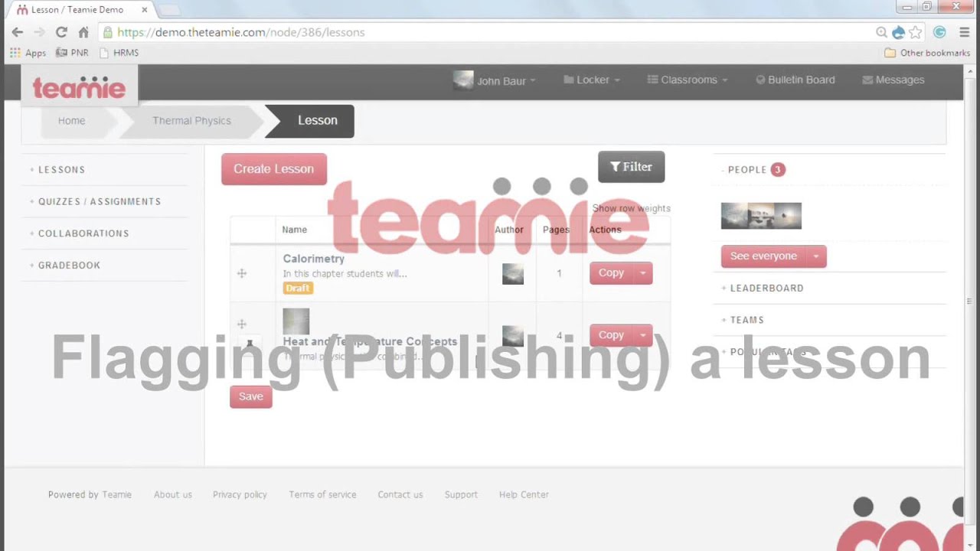Click the Heat and Temperature Concepts thumbnail
This screenshot has width=980, height=551.
pyautogui.click(x=296, y=321)
